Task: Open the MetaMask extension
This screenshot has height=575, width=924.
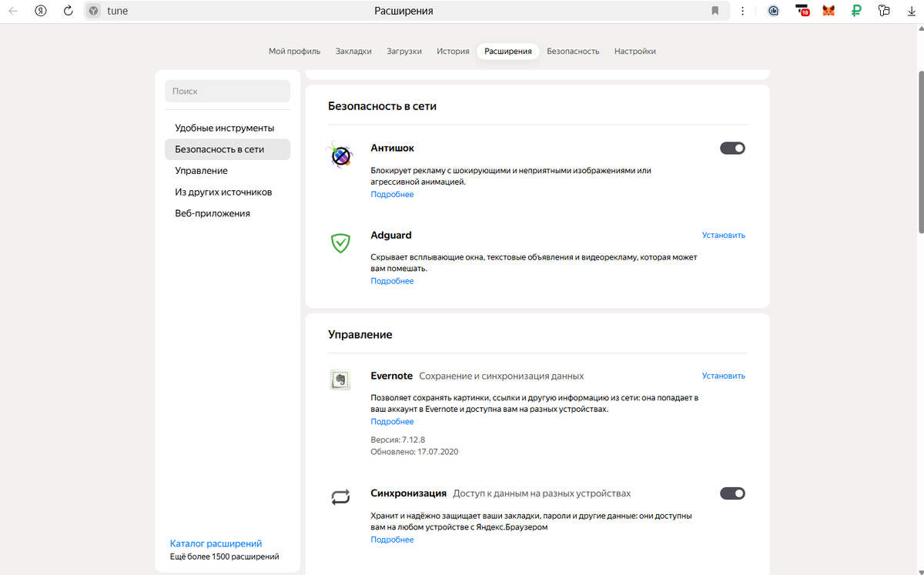Action: coord(829,11)
